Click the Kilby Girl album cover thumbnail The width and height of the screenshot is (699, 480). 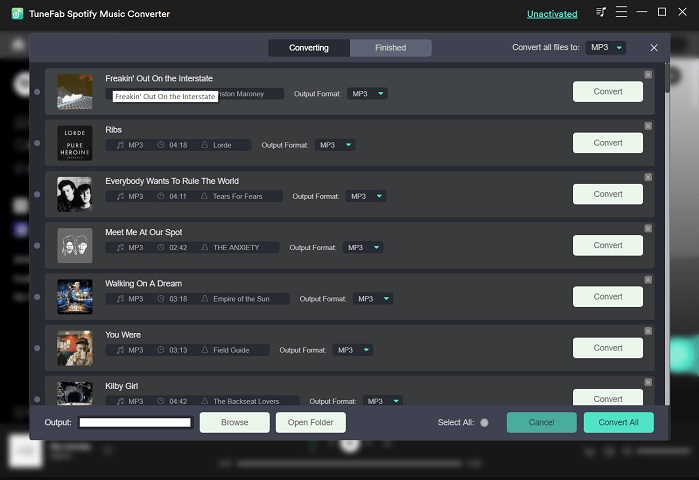(75, 393)
